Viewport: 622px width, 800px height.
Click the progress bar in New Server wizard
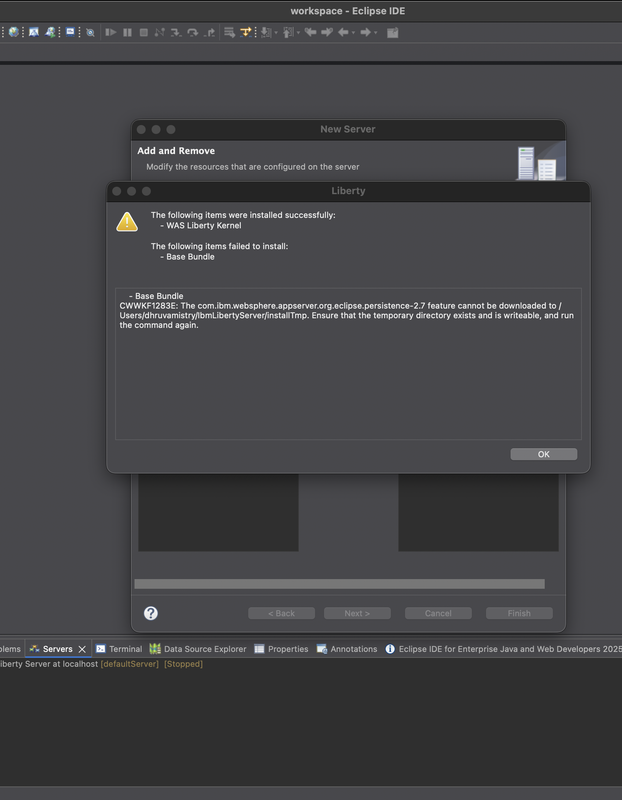click(339, 584)
